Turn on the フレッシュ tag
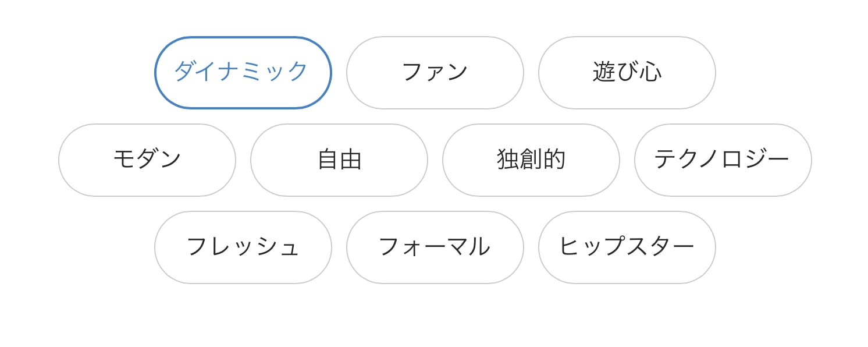Image resolution: width=868 pixels, height=347 pixels. (x=243, y=247)
